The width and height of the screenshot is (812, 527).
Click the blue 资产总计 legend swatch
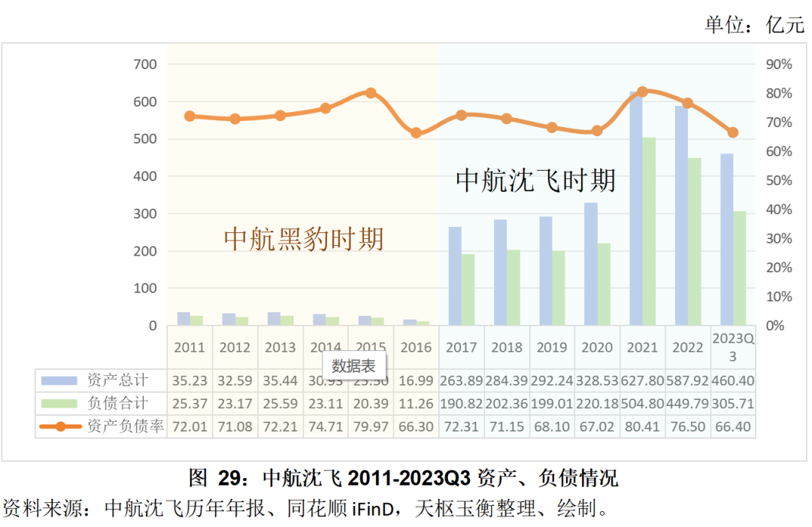[60, 380]
